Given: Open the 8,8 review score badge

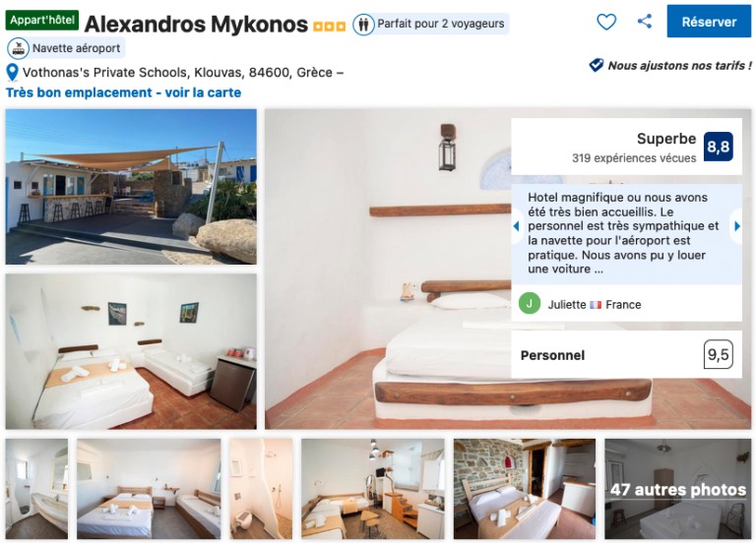Looking at the screenshot, I should [718, 147].
